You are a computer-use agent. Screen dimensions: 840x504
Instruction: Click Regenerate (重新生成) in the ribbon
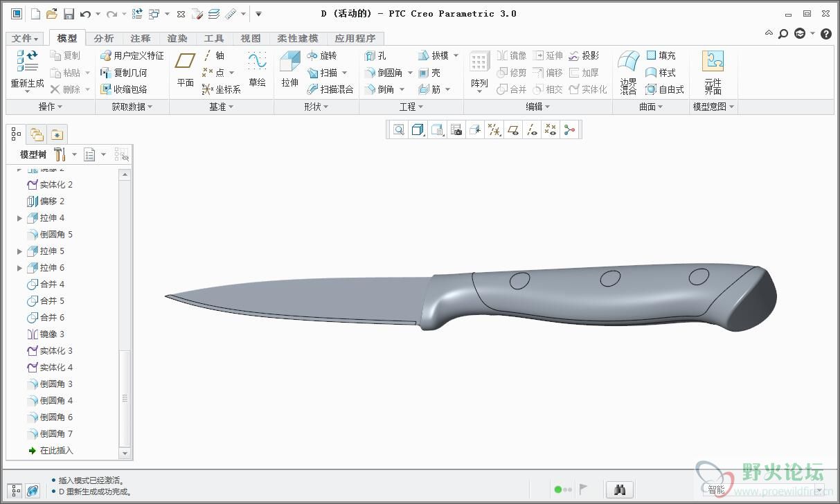tap(27, 71)
